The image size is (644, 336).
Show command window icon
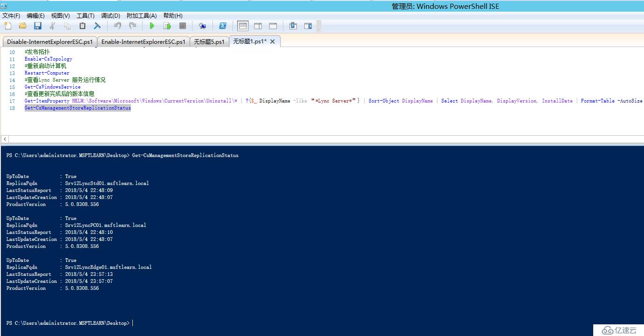(293, 26)
